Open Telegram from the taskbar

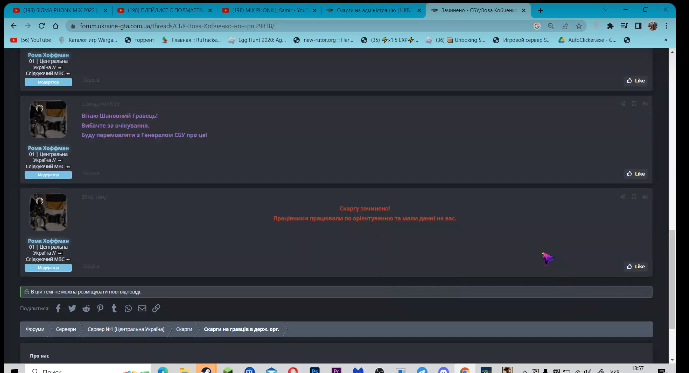pos(422,370)
